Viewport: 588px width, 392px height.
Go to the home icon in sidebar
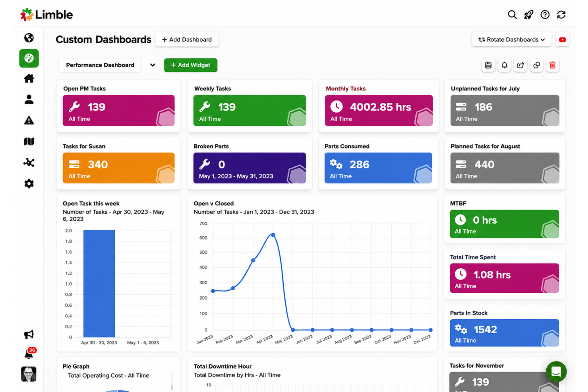[29, 79]
